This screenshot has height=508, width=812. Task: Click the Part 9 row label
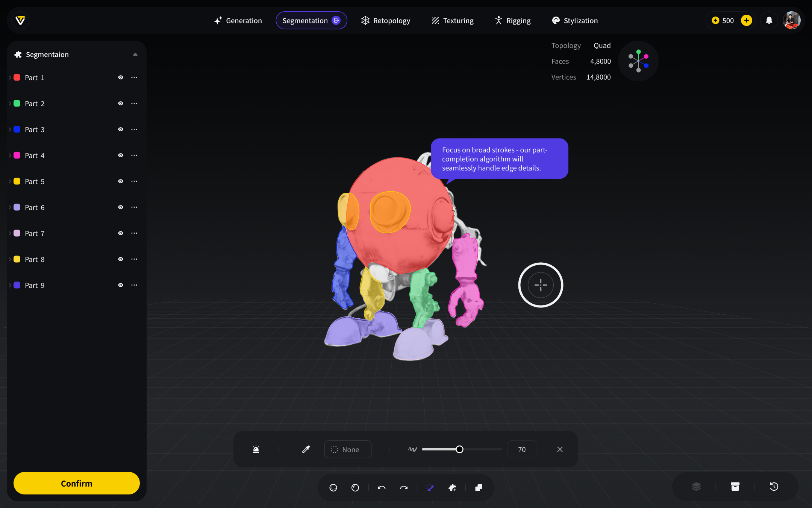(35, 285)
